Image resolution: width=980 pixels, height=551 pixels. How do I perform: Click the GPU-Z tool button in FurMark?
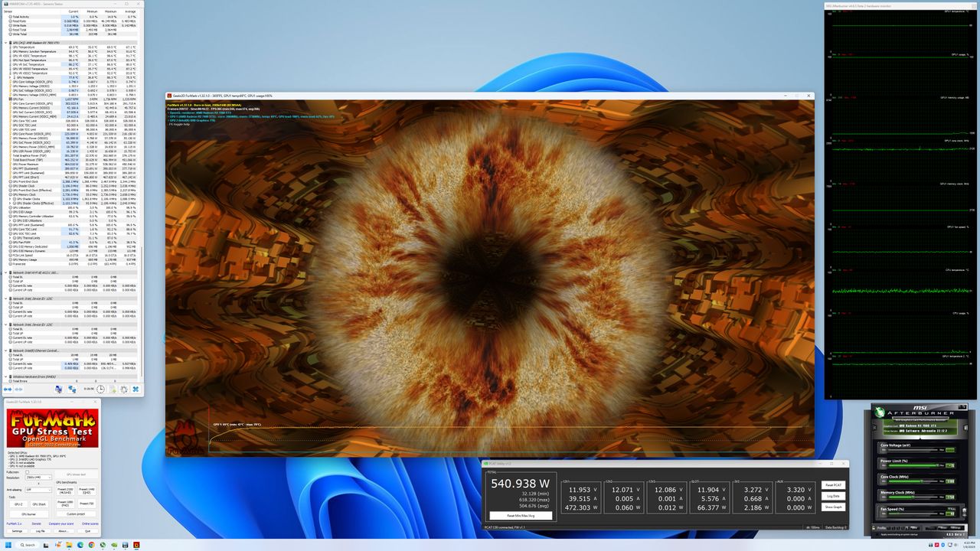click(18, 504)
